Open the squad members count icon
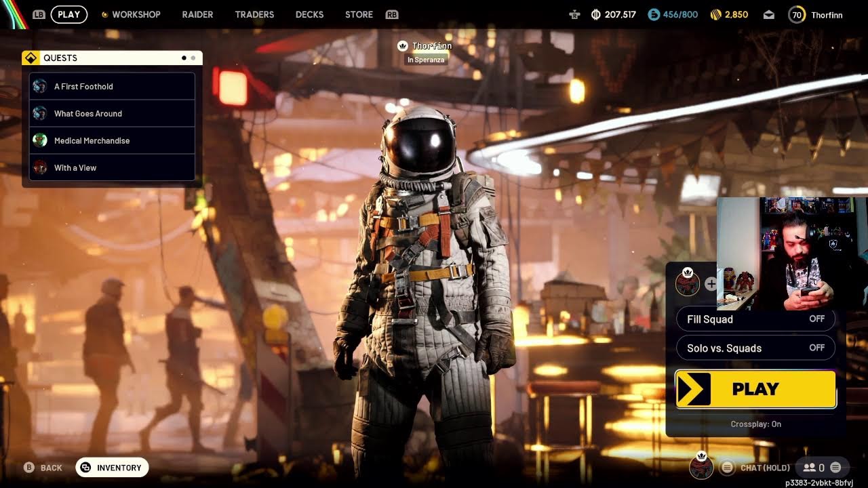 (x=809, y=468)
